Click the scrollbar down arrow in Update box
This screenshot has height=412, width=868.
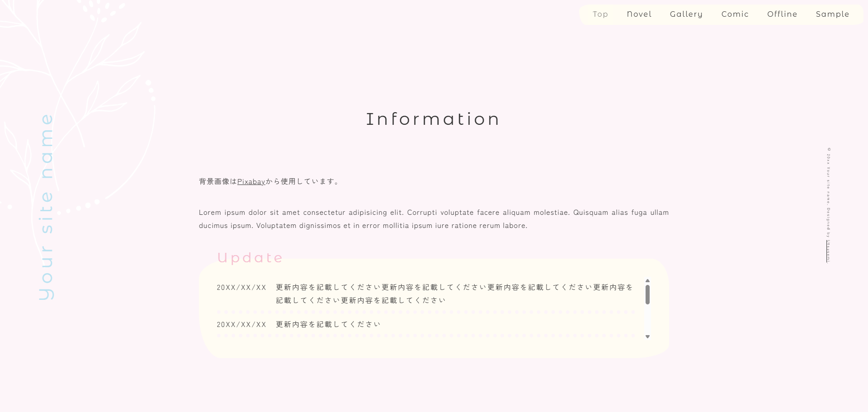[x=647, y=337]
